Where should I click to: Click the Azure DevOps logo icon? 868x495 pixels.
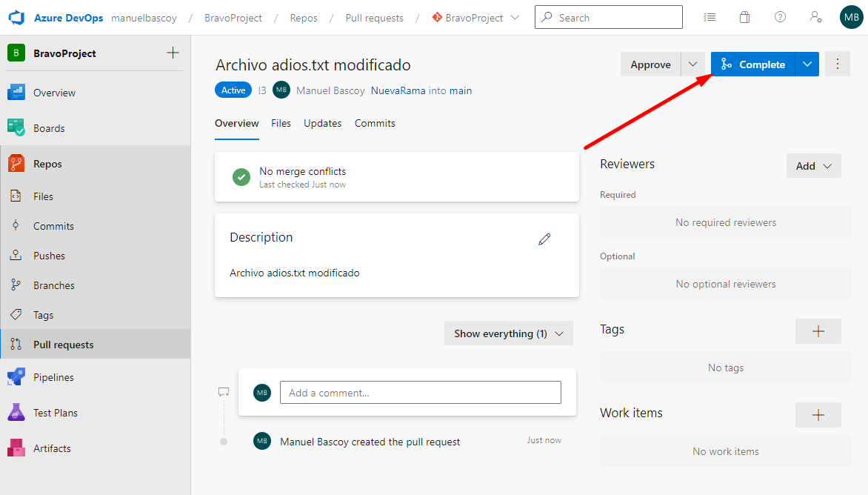pyautogui.click(x=17, y=18)
